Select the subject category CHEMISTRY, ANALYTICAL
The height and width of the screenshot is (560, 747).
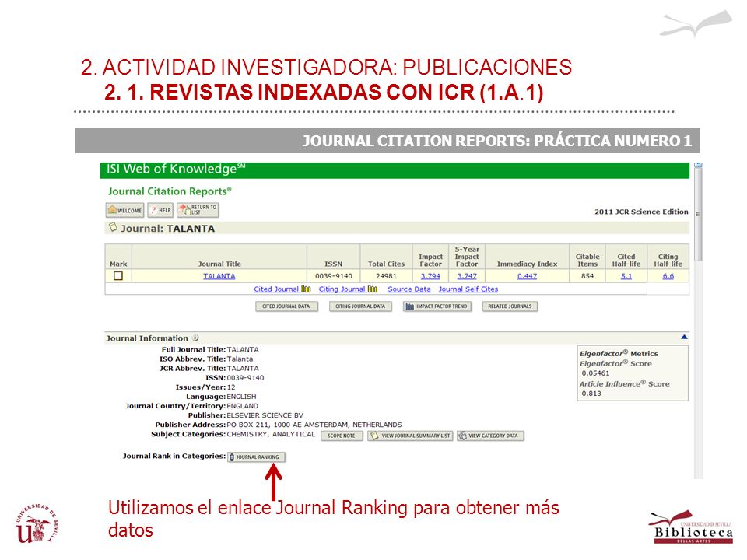[x=271, y=434]
